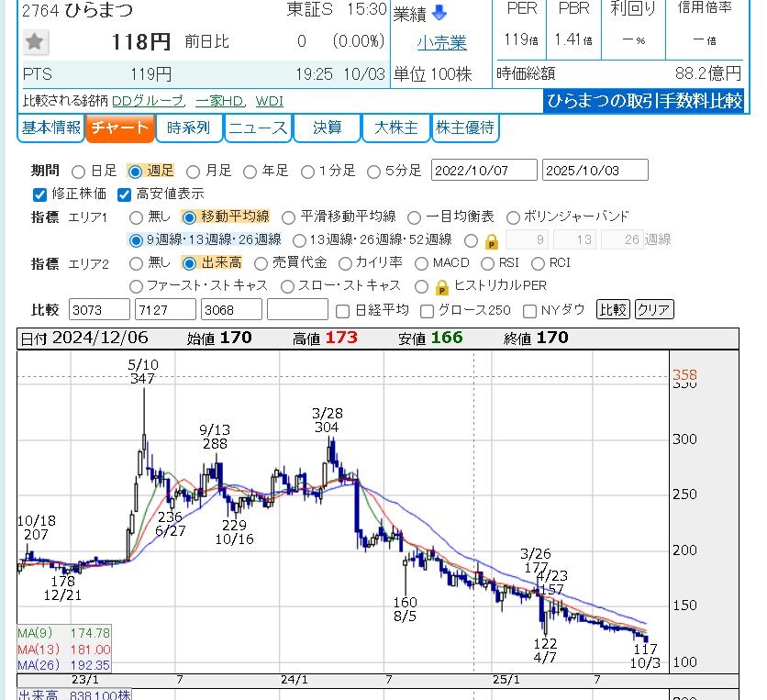The width and height of the screenshot is (767, 700).
Task: Select the ボリンジャーバンド indicator
Action: [513, 217]
